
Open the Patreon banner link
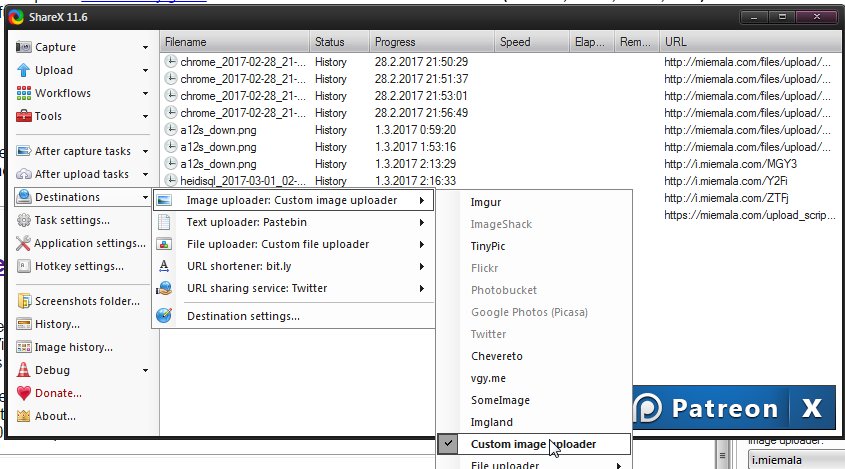710,408
